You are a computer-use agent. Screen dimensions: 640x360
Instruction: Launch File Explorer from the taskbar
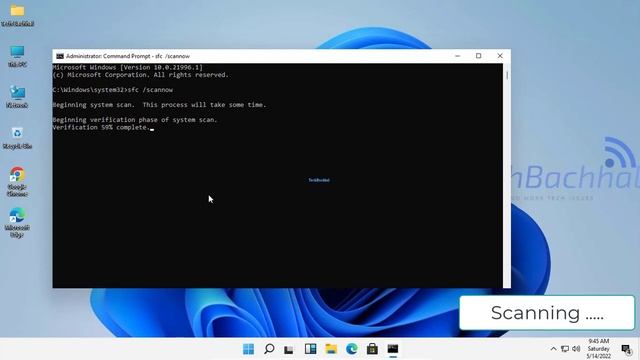click(x=331, y=349)
